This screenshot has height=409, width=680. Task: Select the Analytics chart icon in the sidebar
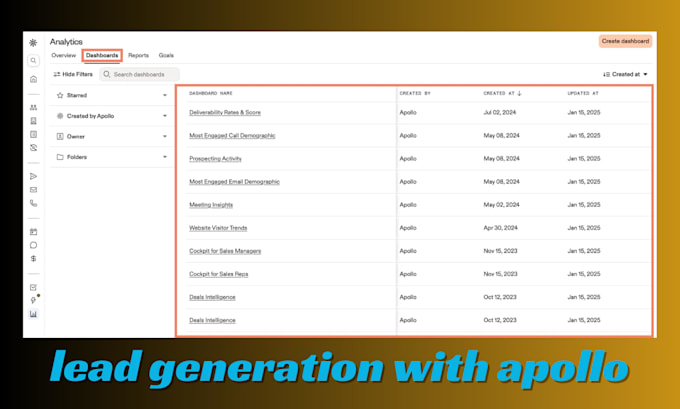tap(33, 314)
